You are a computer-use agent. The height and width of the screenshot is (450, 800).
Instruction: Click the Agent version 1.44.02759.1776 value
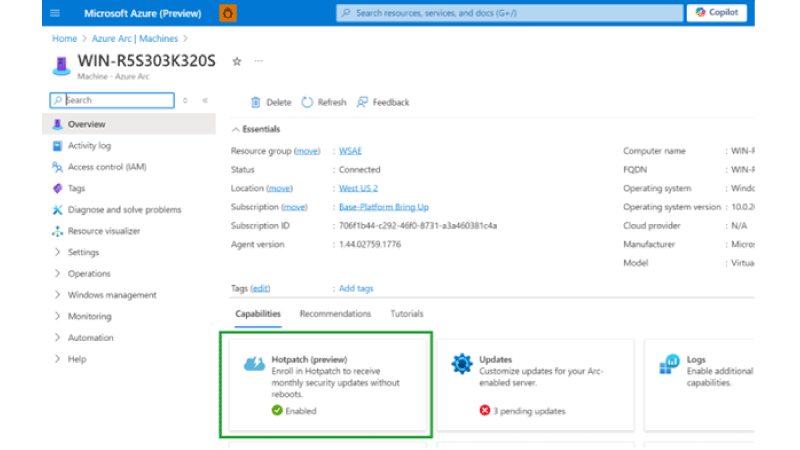370,245
